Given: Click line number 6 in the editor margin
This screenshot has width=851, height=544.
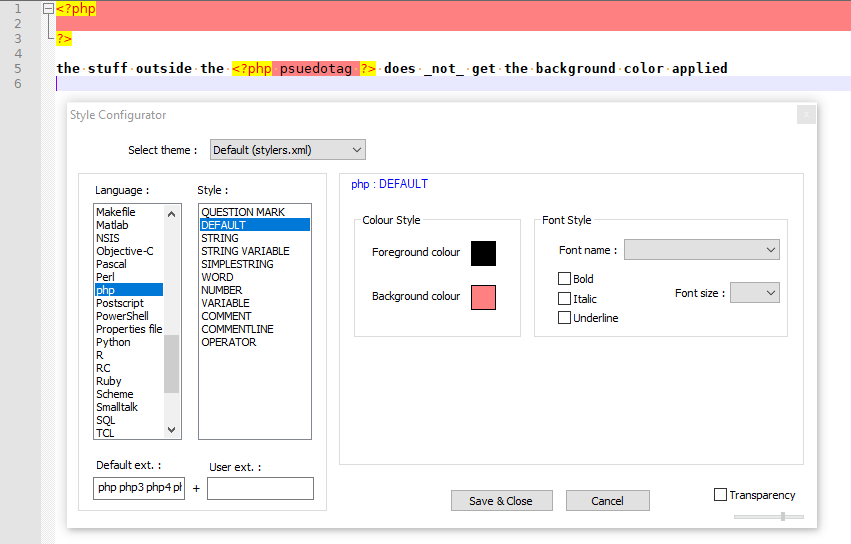Looking at the screenshot, I should pos(18,84).
